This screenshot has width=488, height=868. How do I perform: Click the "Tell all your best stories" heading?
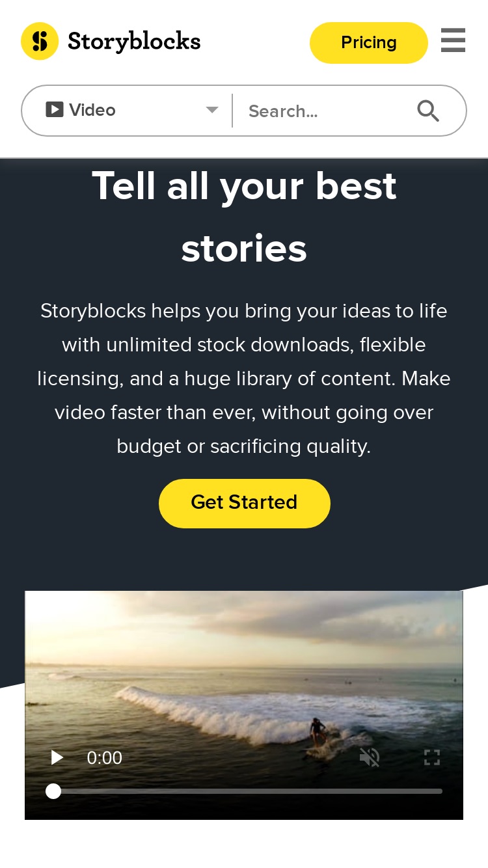pyautogui.click(x=244, y=217)
